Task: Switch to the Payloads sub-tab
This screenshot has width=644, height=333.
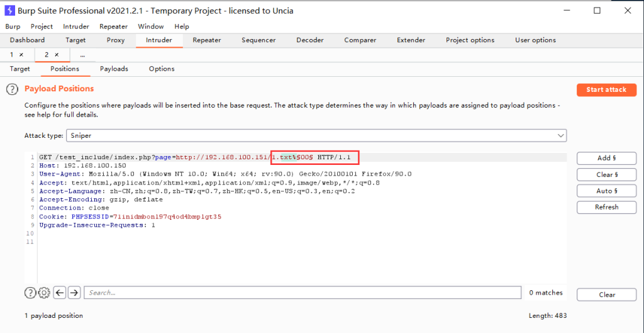Action: point(114,69)
